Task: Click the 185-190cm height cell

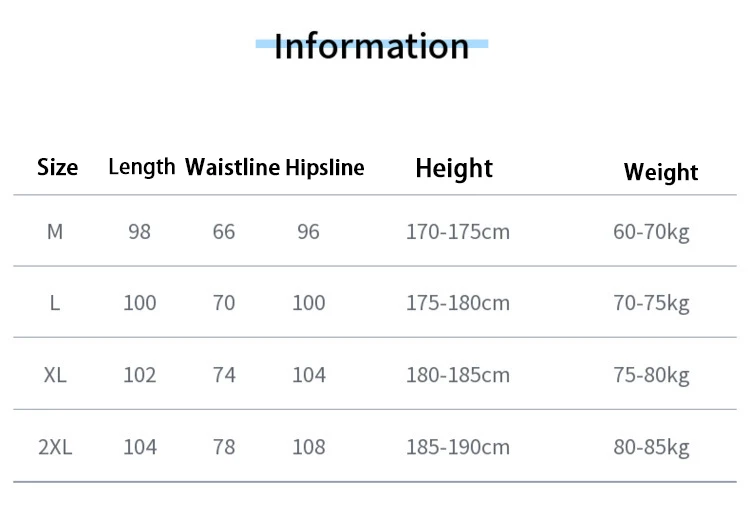Action: pos(458,447)
